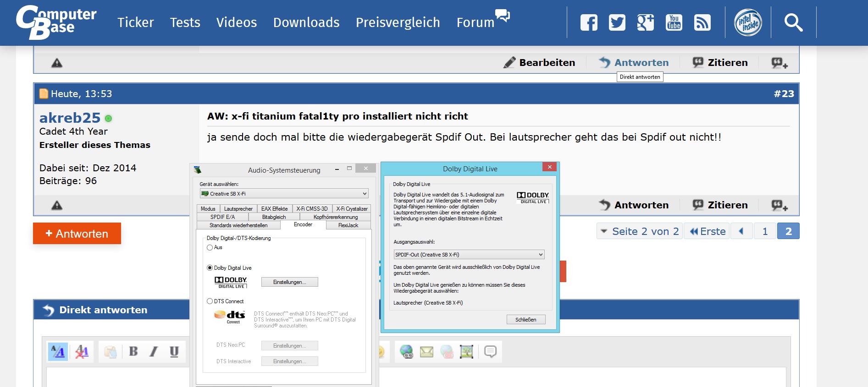
Task: Open the Ticker menu
Action: (136, 22)
